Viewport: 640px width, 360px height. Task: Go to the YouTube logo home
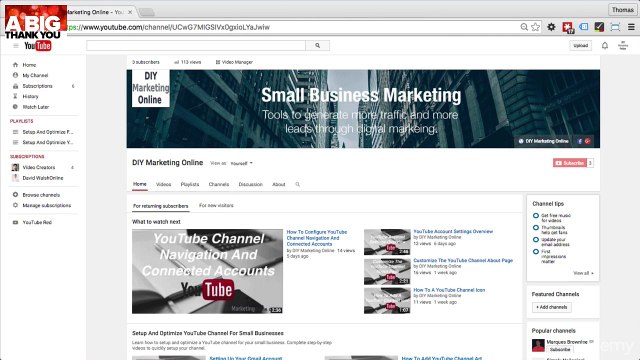coord(38,46)
